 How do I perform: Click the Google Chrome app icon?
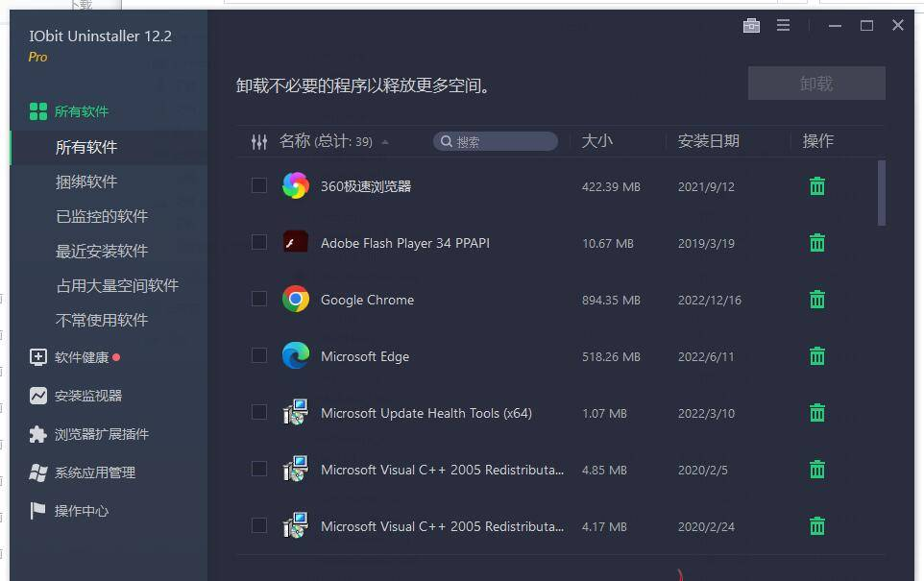[295, 299]
